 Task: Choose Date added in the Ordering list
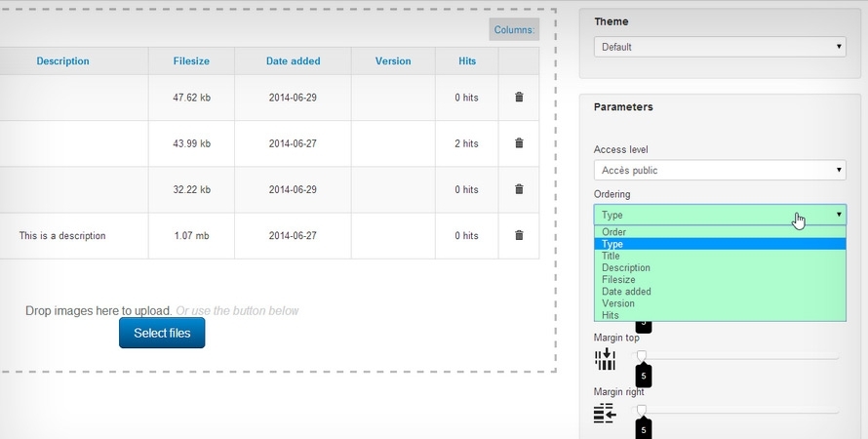point(720,291)
